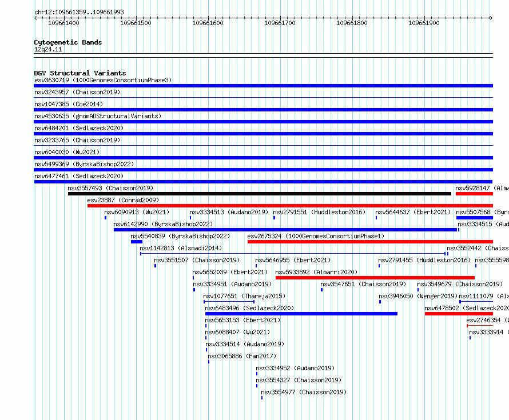509x420 pixels.
Task: Click nsv1142813 (Alsmadi2014) label
Action: pos(181,248)
